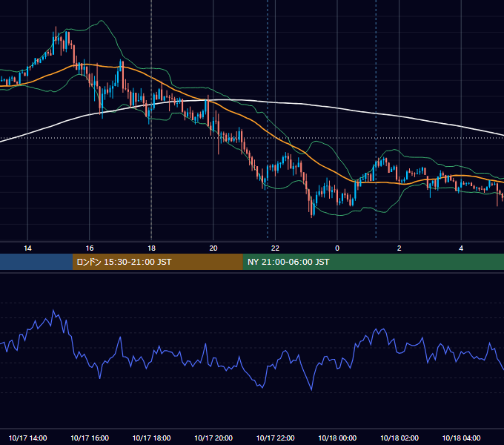Click the 10/17 22:00 time label
This screenshot has width=504, height=445.
coord(275,438)
